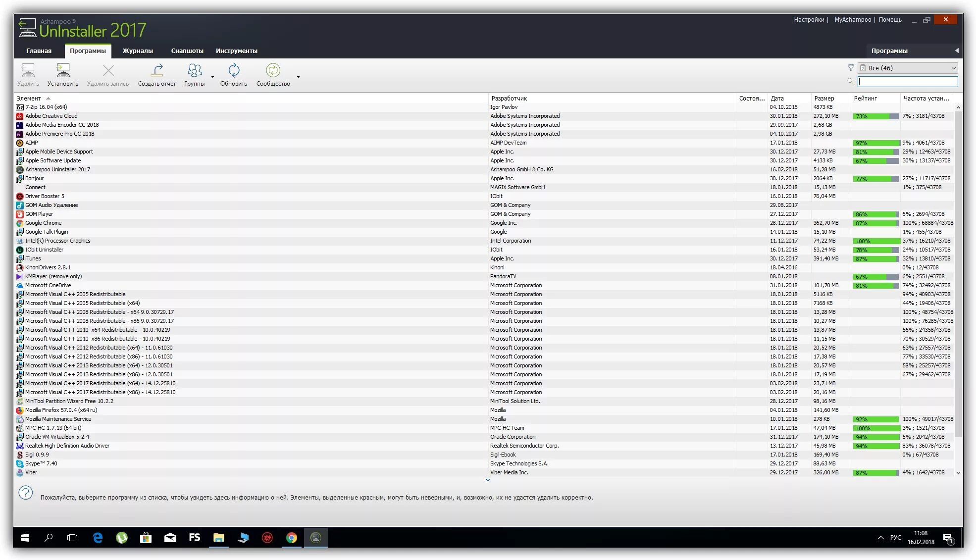The height and width of the screenshot is (560, 976).
Task: Switch to the Журналы tab
Action: 138,51
